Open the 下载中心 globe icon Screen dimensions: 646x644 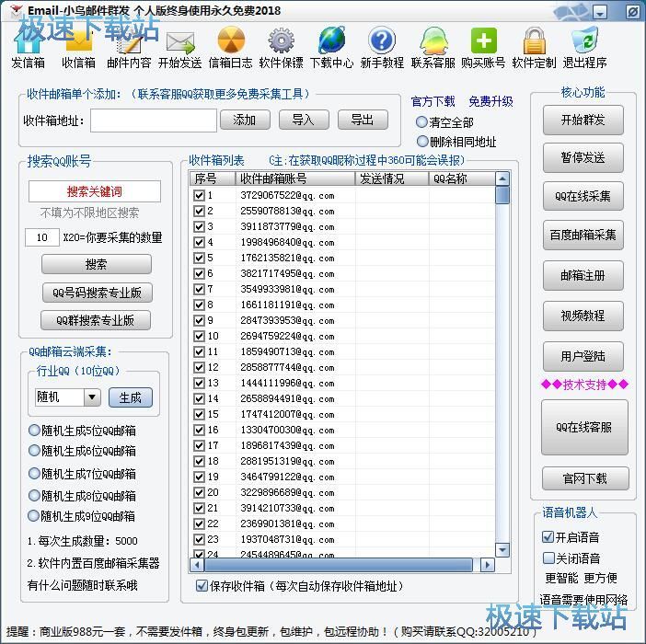tap(331, 48)
